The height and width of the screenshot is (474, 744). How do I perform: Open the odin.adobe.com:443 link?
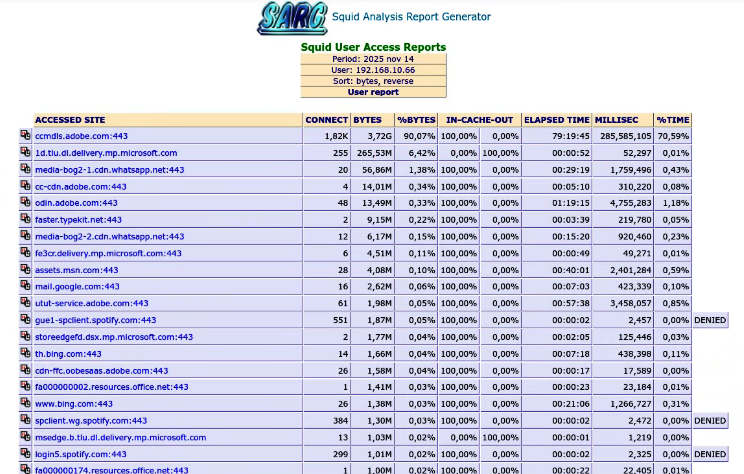76,203
